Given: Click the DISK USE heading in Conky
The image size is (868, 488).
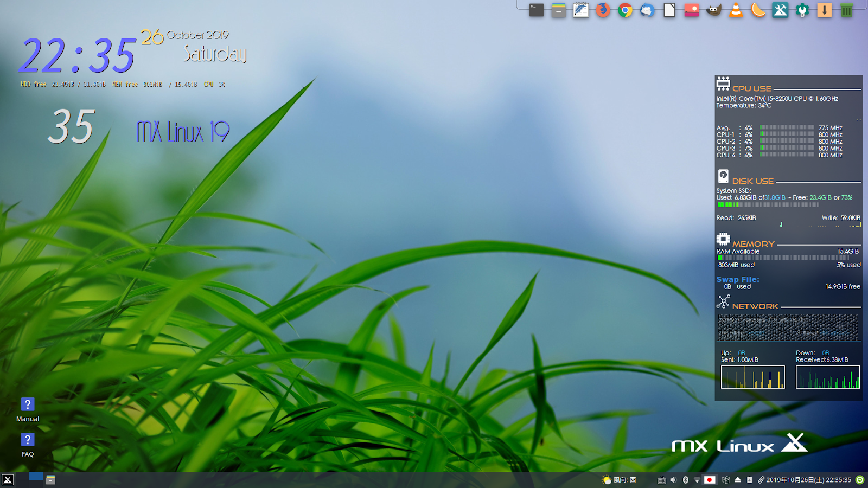Looking at the screenshot, I should pyautogui.click(x=753, y=181).
